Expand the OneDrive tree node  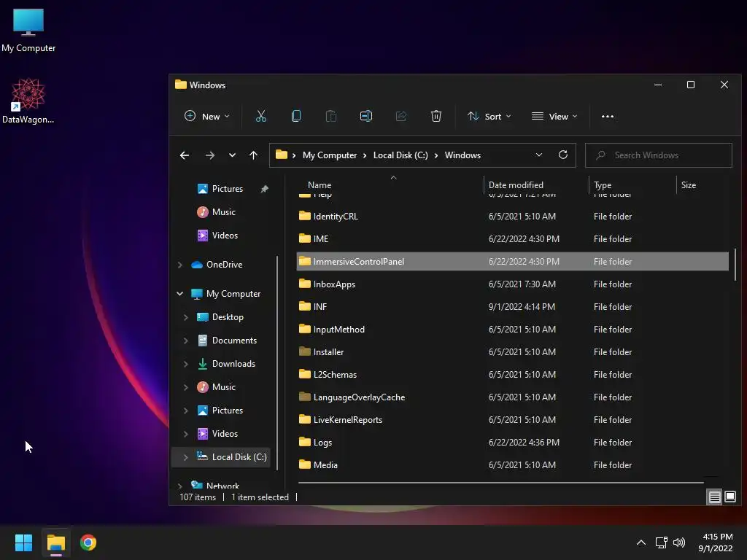[x=180, y=265]
